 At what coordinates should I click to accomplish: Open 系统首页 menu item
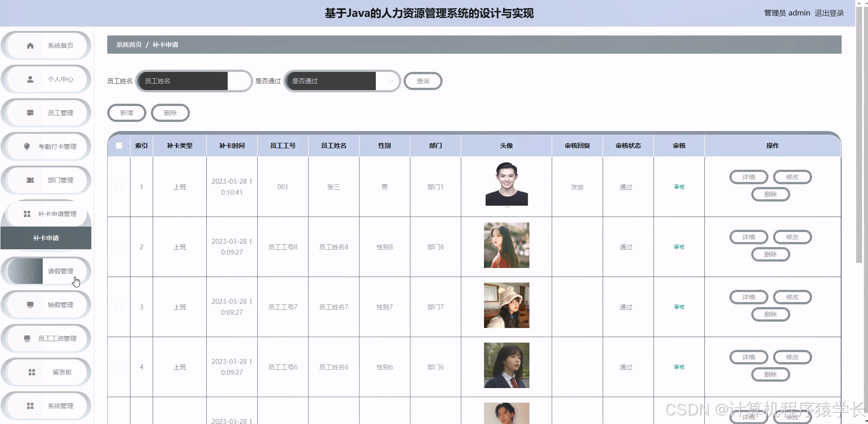pos(46,45)
